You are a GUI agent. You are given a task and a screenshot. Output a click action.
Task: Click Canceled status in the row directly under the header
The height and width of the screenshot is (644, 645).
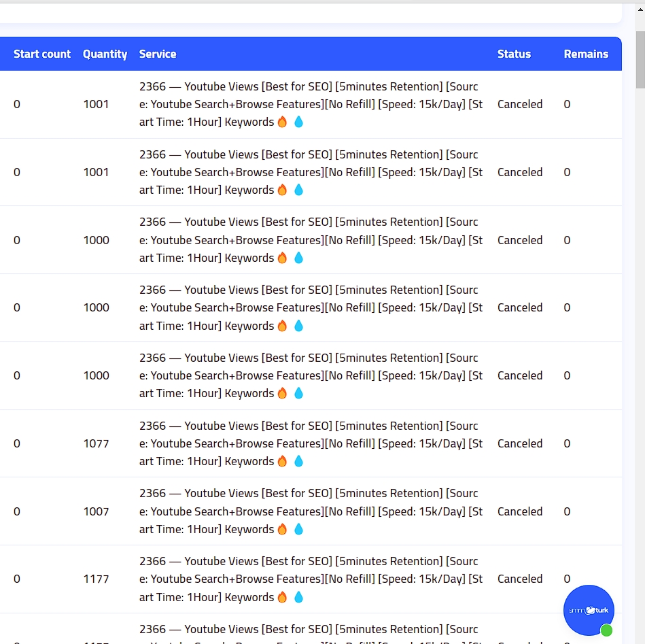point(520,104)
